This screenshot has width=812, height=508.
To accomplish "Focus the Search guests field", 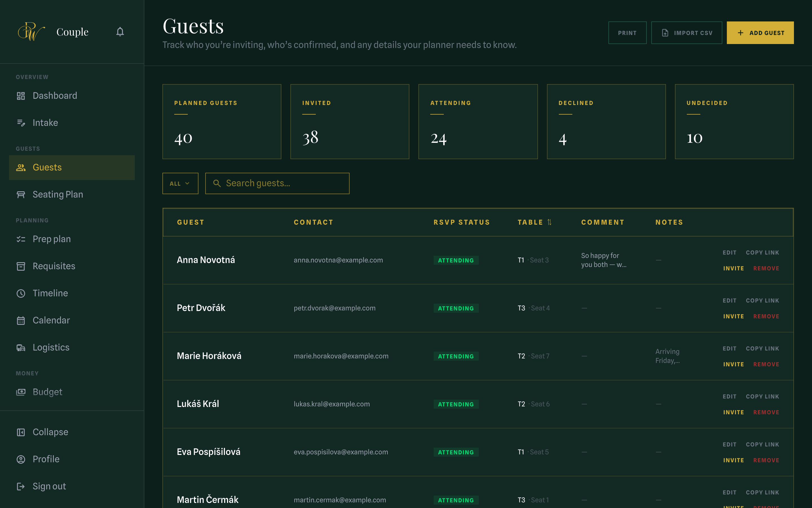I will click(277, 183).
